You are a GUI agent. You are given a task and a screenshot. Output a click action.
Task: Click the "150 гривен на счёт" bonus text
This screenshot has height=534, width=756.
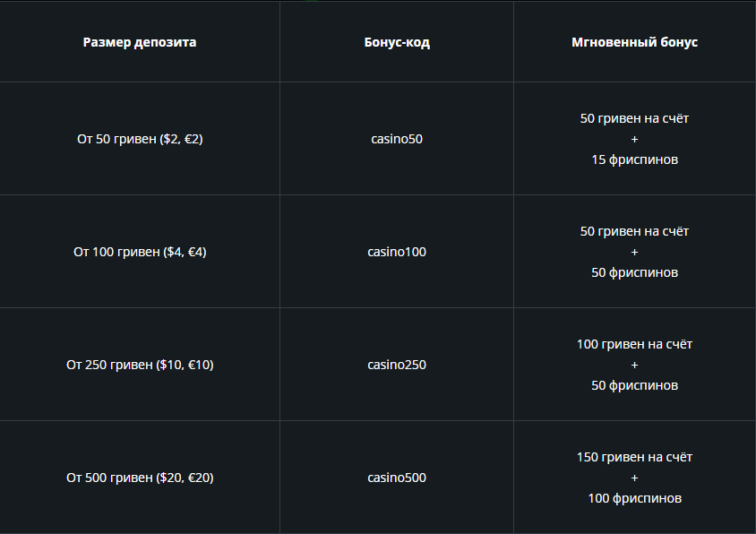tap(634, 457)
